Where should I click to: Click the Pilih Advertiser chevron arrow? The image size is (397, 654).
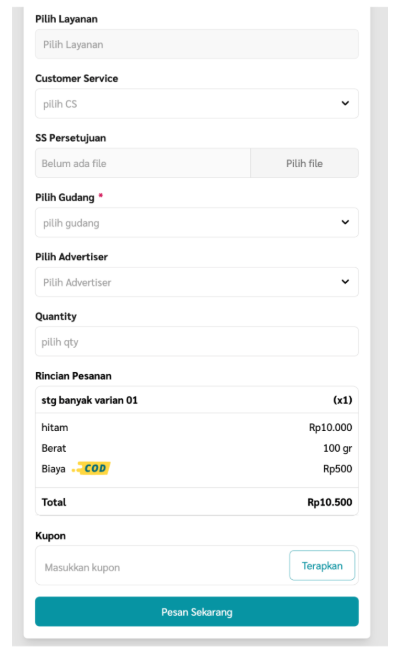pos(345,282)
